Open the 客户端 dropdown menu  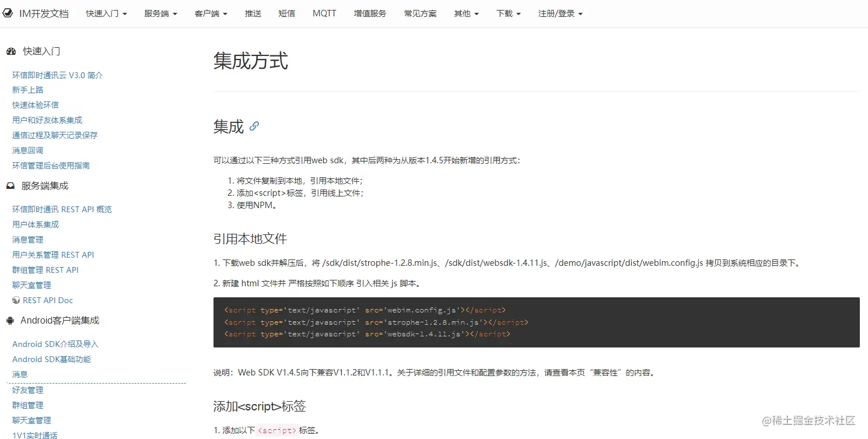point(211,13)
